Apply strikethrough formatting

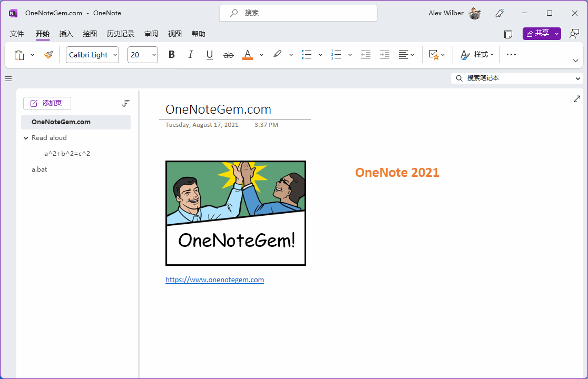pyautogui.click(x=228, y=55)
